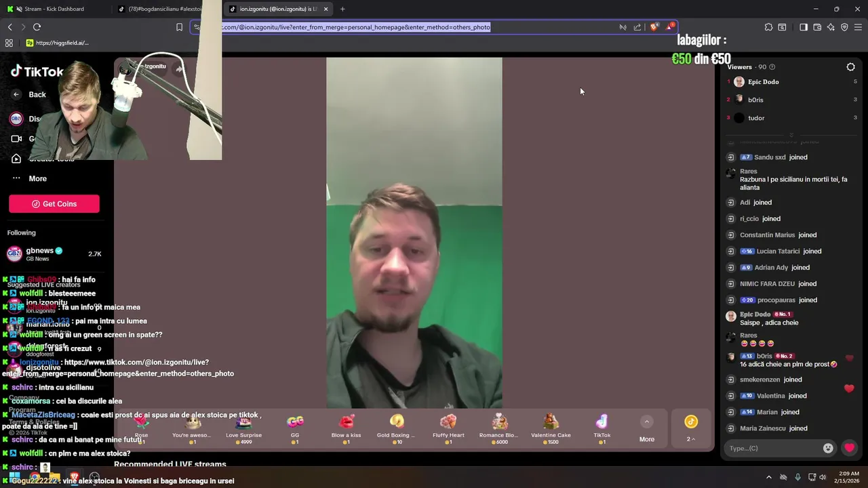The height and width of the screenshot is (488, 868).
Task: Open viewers panel settings gear icon
Action: click(851, 67)
